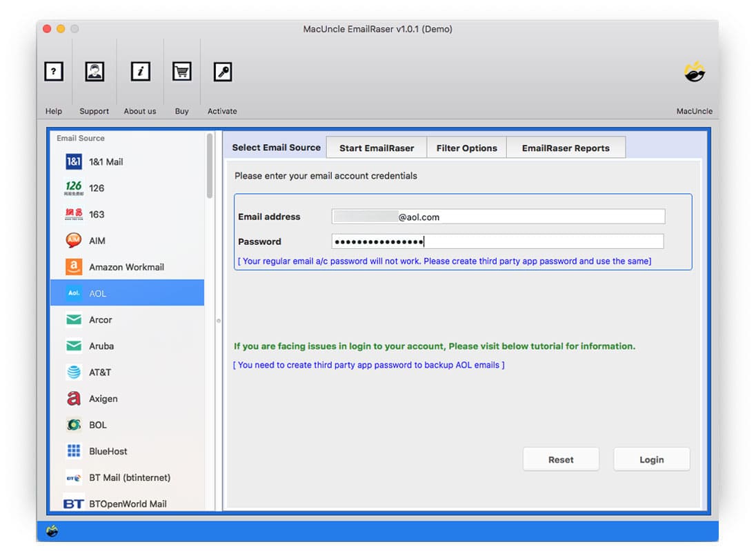
Task: Select the BOL source icon
Action: point(74,425)
